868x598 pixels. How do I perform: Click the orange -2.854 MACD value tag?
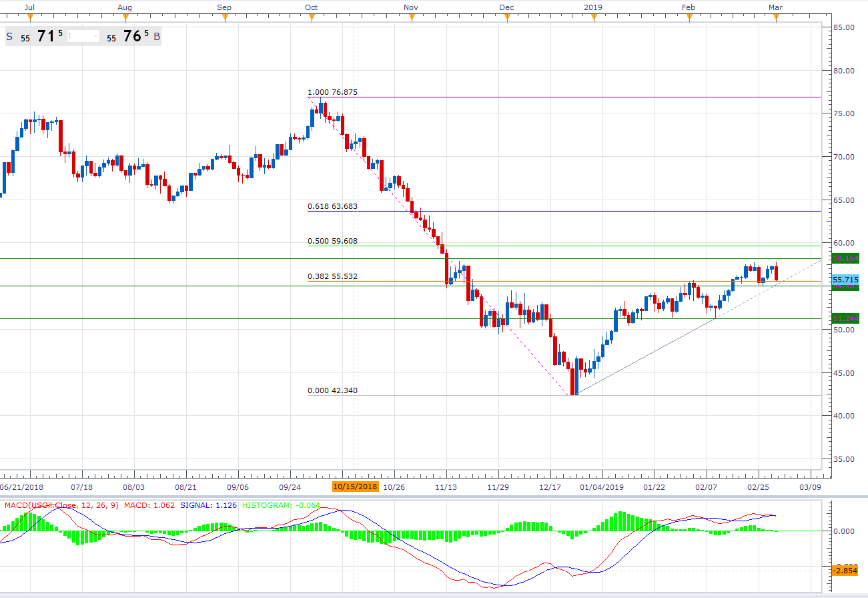tap(845, 571)
